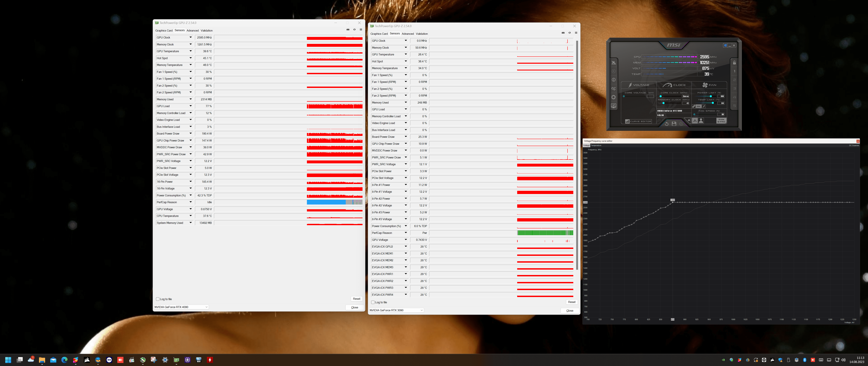Open GPU Clock sensor dropdown, RTX 4090 window

191,37
